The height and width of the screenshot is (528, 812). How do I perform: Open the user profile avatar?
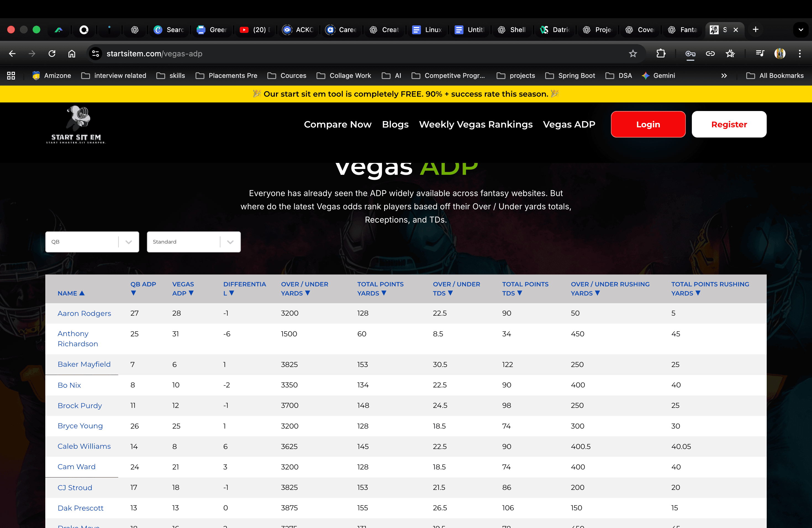780,54
